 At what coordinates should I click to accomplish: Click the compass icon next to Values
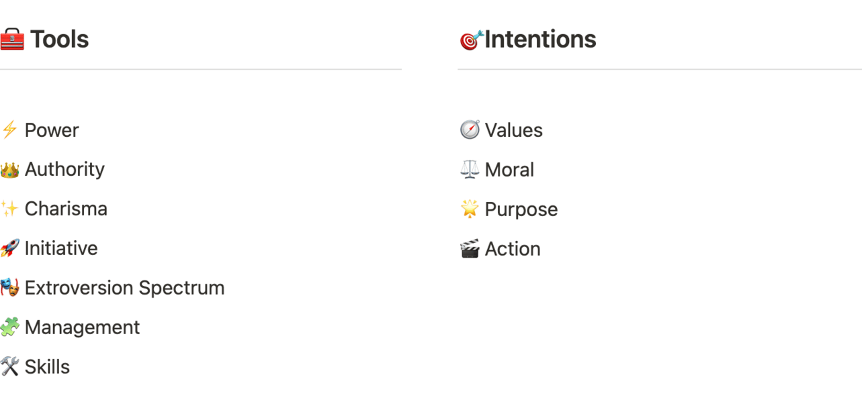470,130
